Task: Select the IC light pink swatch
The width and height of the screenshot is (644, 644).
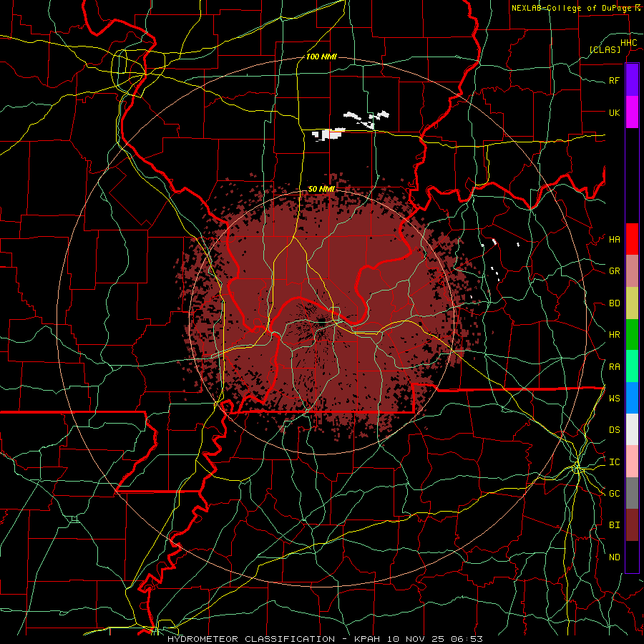Action: click(632, 462)
